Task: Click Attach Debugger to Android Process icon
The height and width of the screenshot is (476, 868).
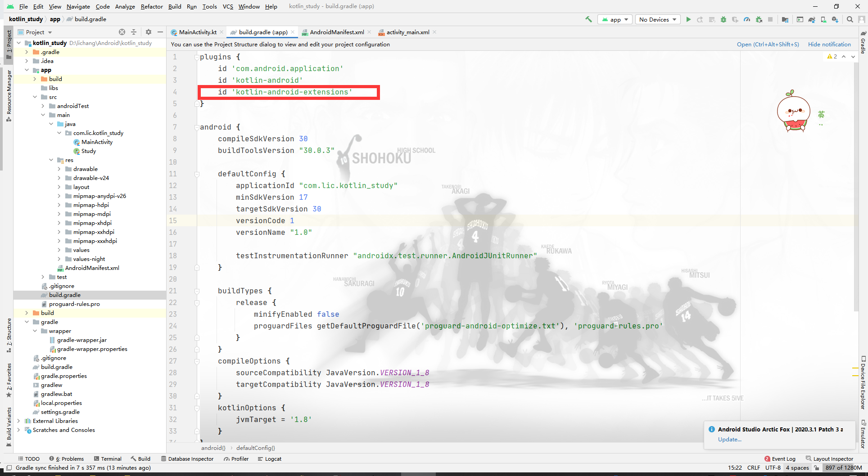Action: pos(759,19)
